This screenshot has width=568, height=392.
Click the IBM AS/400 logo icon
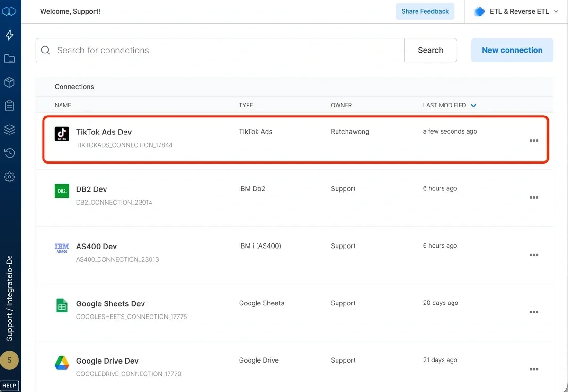coord(62,248)
